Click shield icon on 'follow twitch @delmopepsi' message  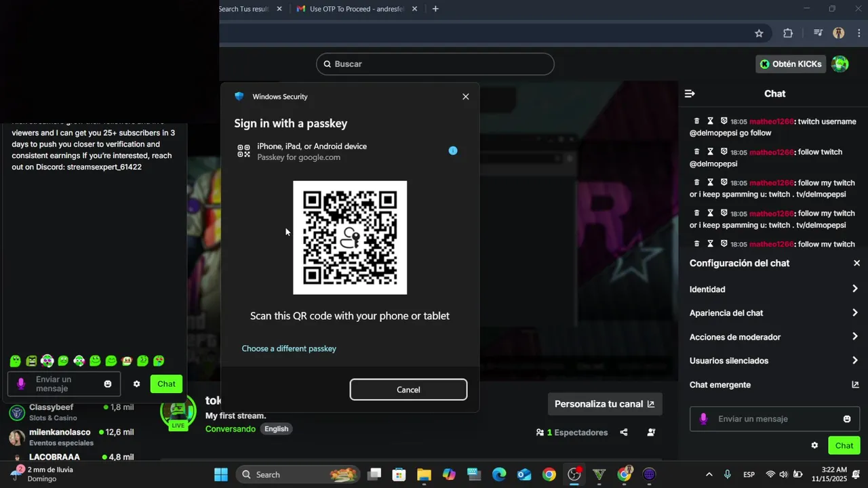click(x=724, y=152)
